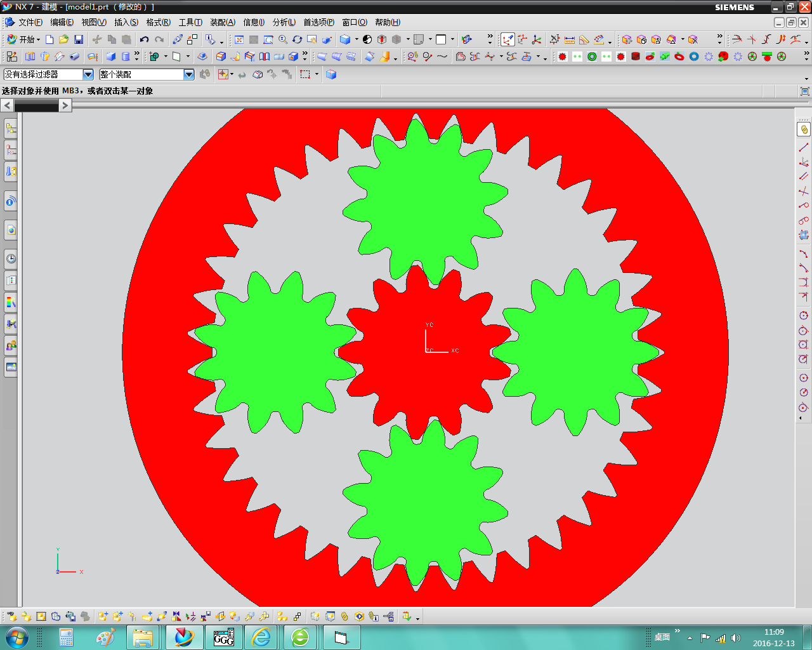Image resolution: width=812 pixels, height=650 pixels.
Task: Select the Zoom magnifier tool
Action: (283, 39)
